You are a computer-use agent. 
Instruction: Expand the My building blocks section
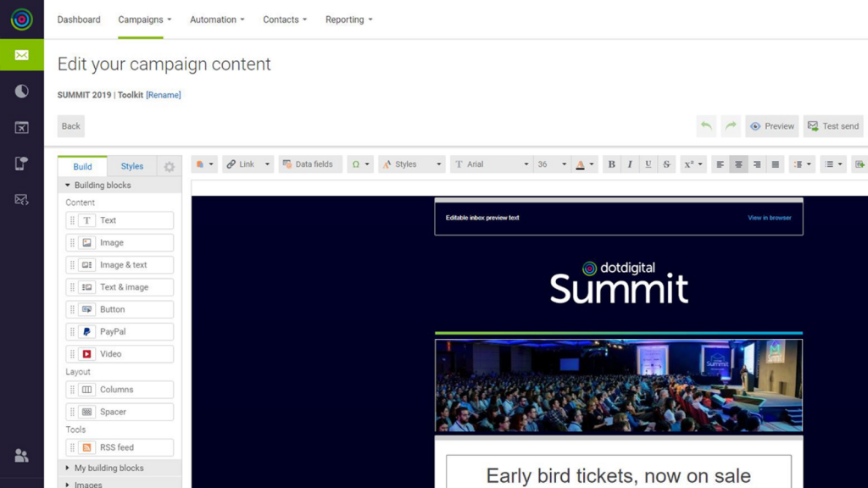(108, 467)
